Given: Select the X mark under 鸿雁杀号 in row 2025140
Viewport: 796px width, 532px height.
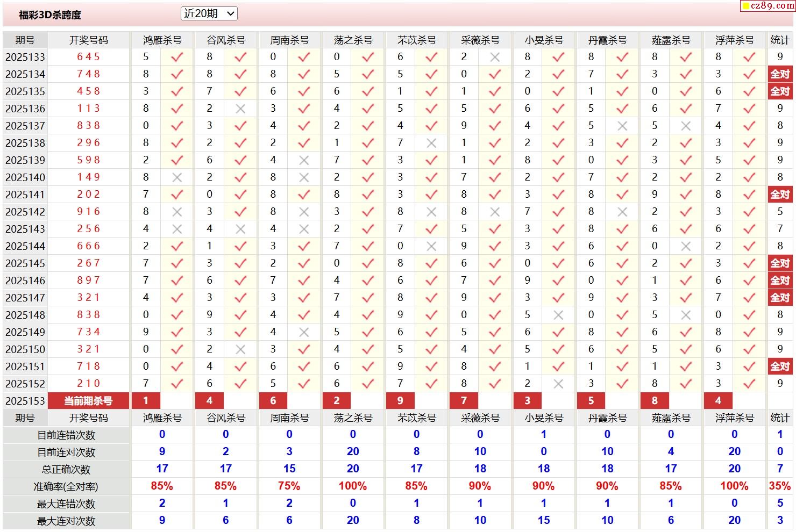Looking at the screenshot, I should pyautogui.click(x=177, y=177).
